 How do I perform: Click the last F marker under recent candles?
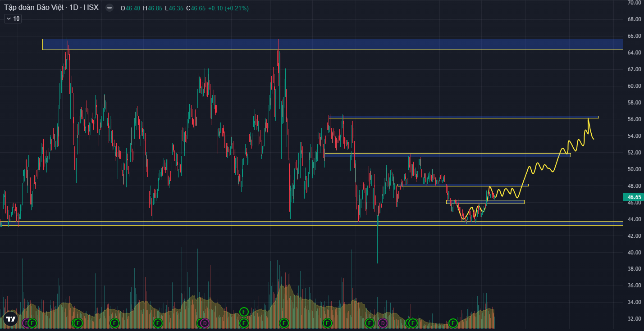click(x=453, y=323)
